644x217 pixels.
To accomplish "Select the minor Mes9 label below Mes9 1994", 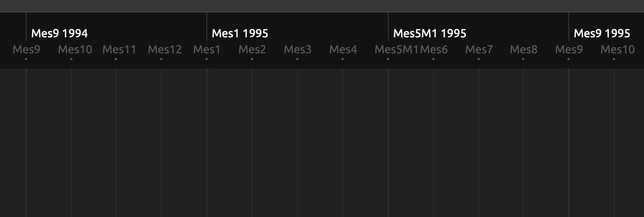I will [x=26, y=49].
